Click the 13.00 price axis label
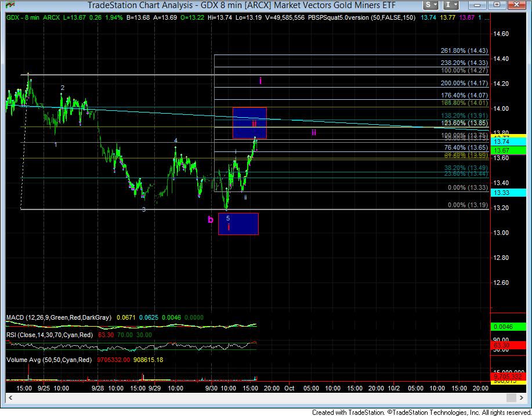 (x=501, y=233)
